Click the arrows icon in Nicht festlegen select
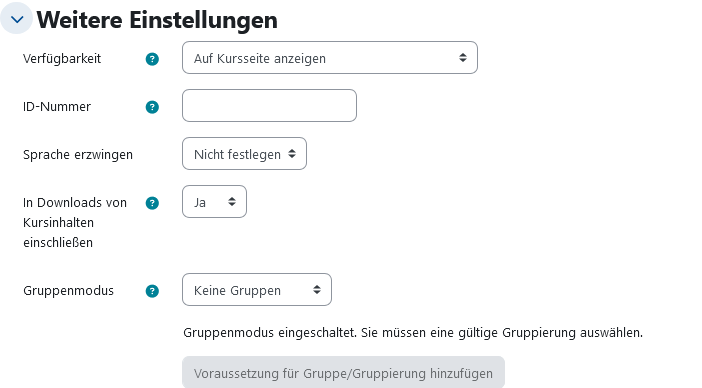Image resolution: width=702 pixels, height=388 pixels. [x=292, y=154]
